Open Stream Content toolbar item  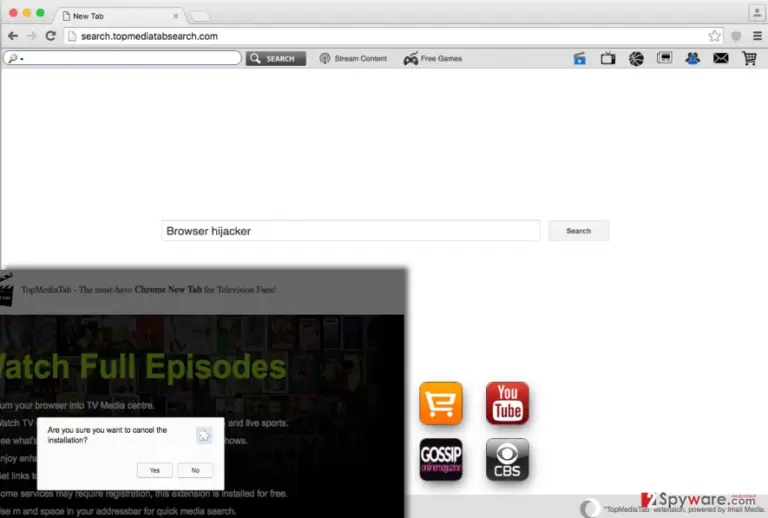pos(353,58)
